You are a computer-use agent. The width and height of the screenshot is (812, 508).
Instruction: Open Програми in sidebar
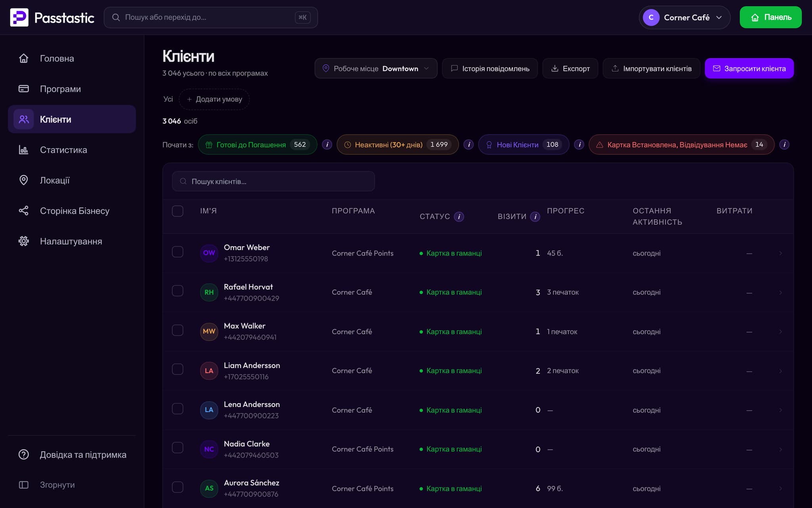coord(72,89)
